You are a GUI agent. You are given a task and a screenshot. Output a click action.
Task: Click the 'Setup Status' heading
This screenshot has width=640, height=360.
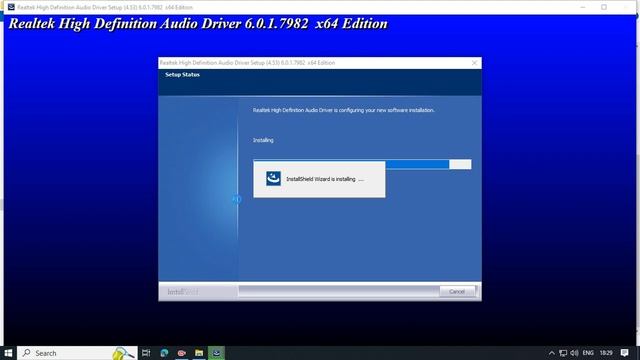tap(182, 75)
